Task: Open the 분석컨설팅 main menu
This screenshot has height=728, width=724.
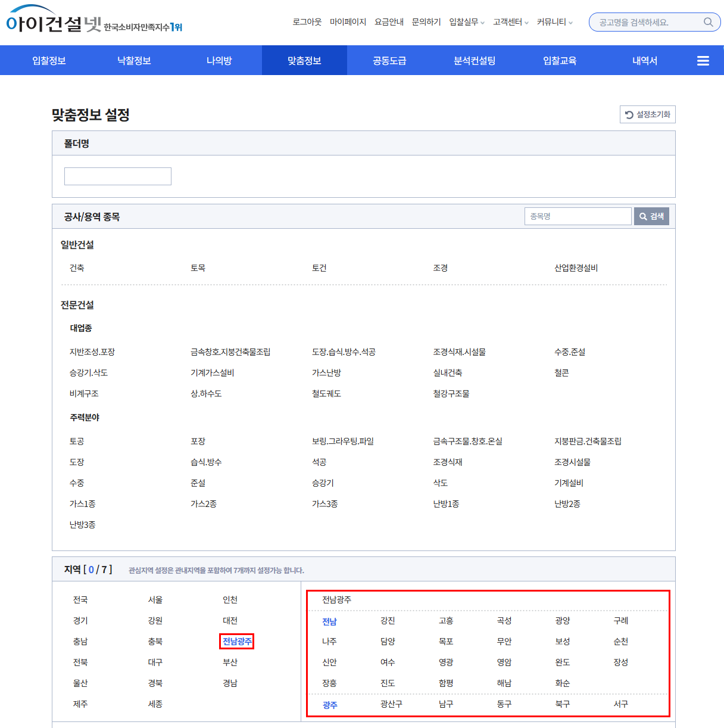Action: point(475,61)
